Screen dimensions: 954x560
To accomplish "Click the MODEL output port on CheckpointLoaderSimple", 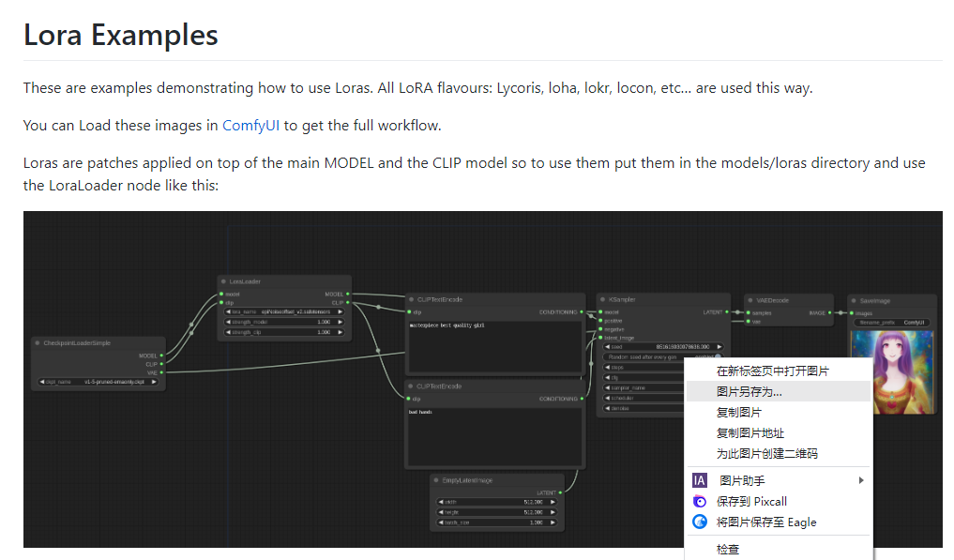I will [161, 356].
